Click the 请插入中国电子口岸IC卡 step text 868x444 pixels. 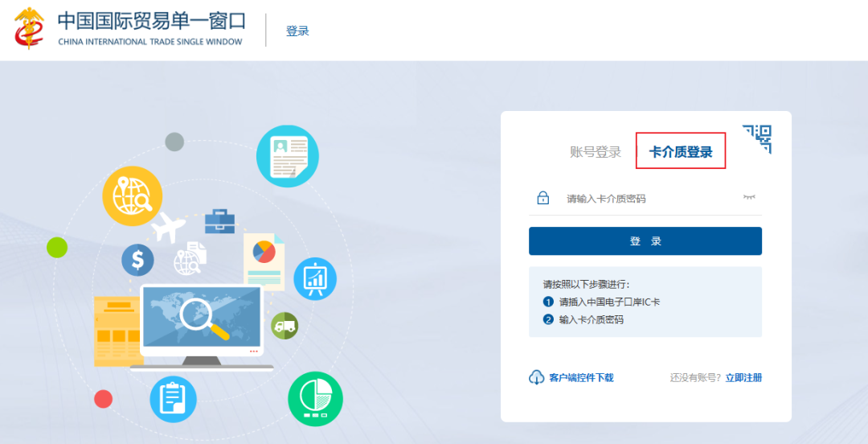tap(609, 302)
